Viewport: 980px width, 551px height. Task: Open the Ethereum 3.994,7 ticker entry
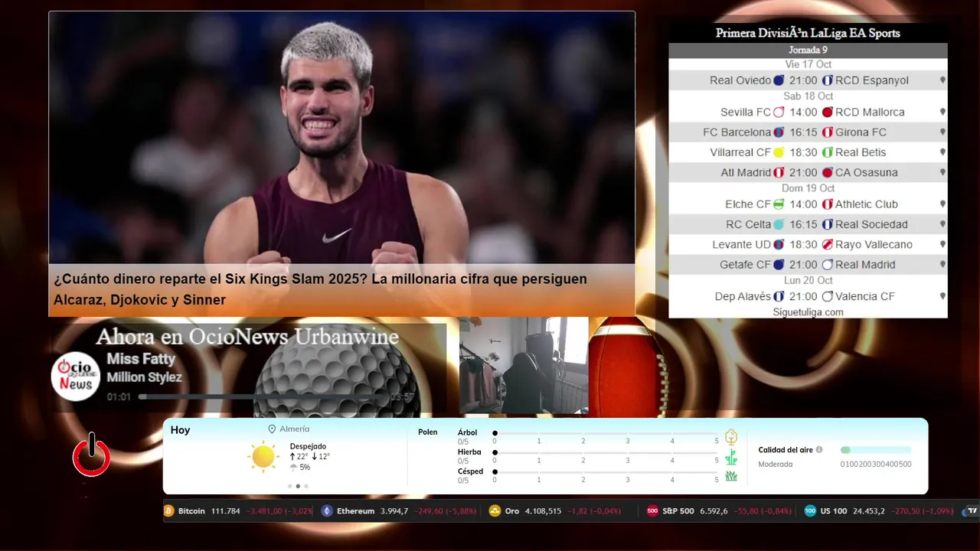(x=399, y=510)
